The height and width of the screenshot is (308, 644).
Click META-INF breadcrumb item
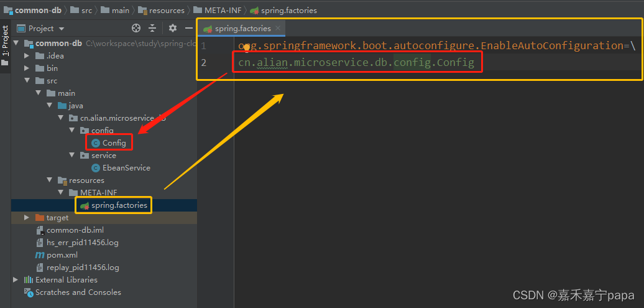point(218,11)
